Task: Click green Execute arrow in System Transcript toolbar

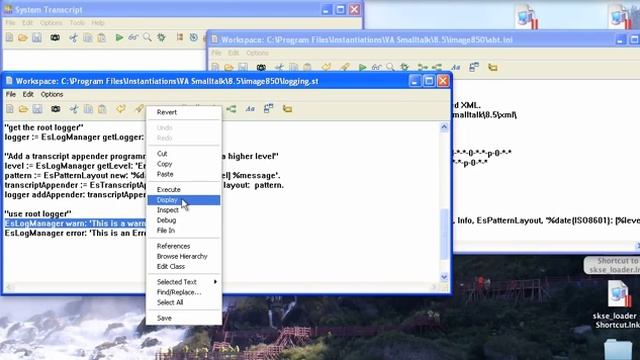Action: tap(119, 38)
